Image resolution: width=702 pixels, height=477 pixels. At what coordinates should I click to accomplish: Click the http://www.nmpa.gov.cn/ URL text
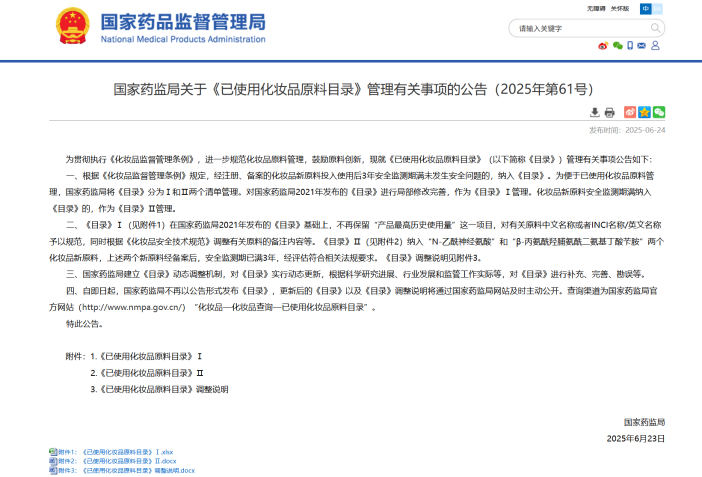pos(133,307)
